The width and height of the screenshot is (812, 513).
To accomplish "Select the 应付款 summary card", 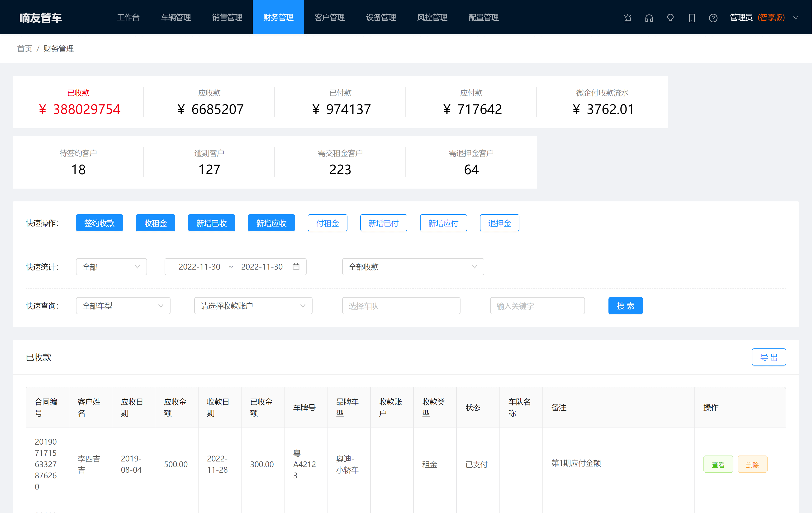I will point(471,102).
